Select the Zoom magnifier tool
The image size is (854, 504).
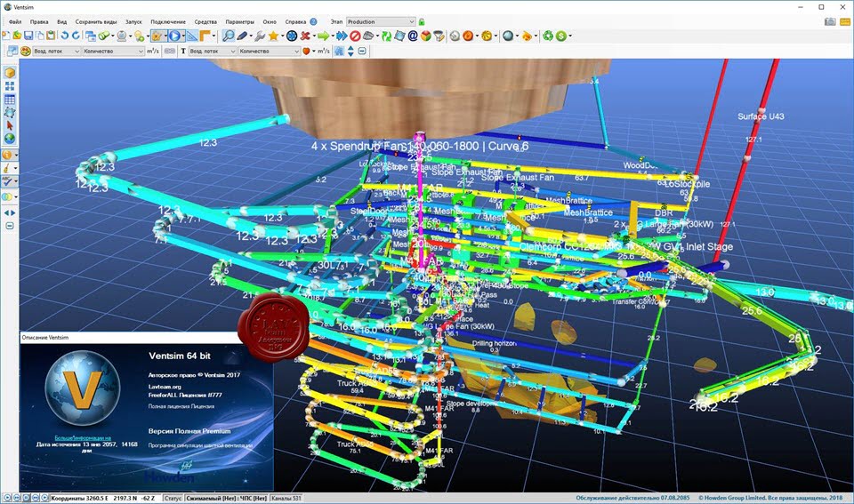pos(229,36)
